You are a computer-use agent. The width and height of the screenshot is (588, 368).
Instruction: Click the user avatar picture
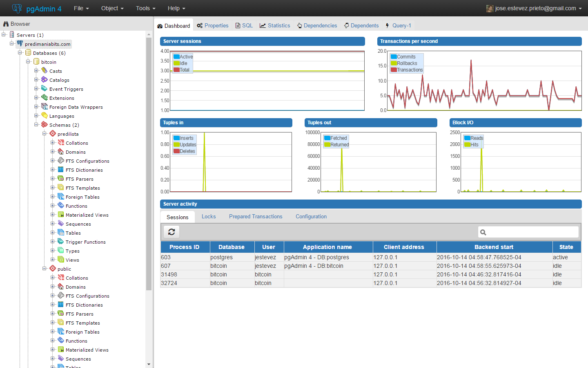(490, 8)
